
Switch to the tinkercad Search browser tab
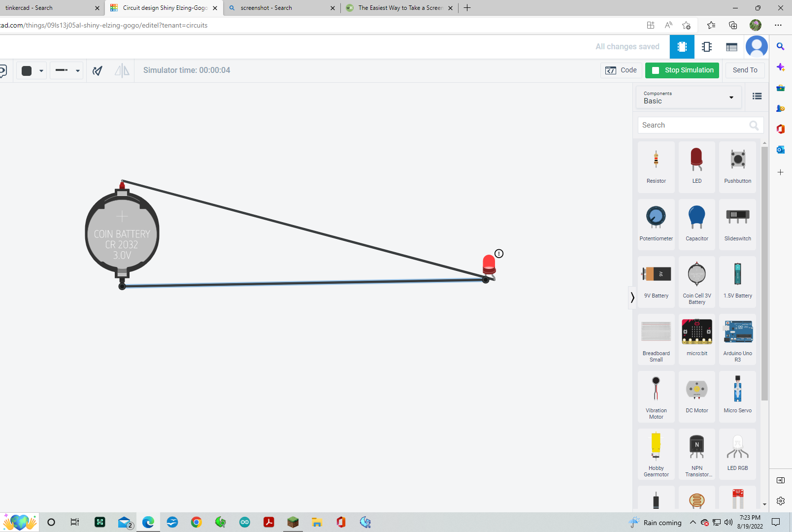click(49, 8)
